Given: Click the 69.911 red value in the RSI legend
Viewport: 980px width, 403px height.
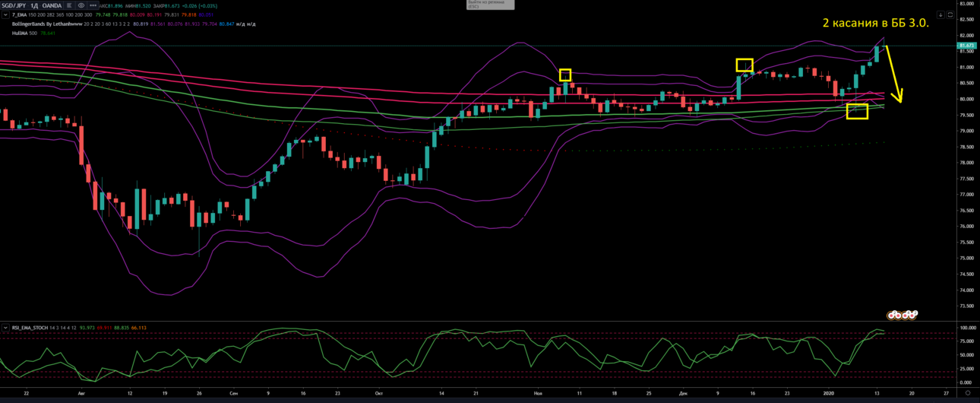Looking at the screenshot, I should point(104,328).
